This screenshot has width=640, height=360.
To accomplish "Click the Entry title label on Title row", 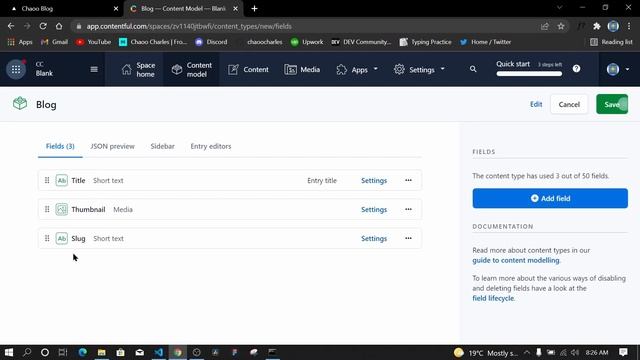I will (x=322, y=180).
